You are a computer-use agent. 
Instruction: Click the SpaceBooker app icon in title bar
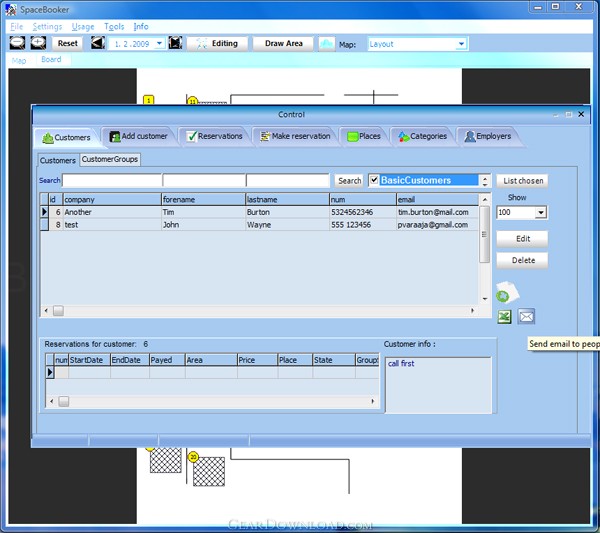11,10
